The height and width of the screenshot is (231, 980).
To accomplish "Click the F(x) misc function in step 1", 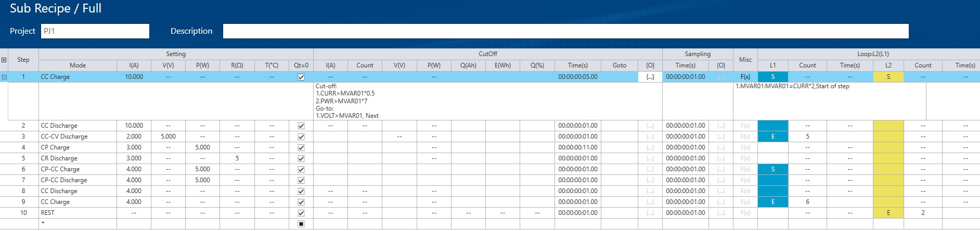I will click(x=745, y=77).
